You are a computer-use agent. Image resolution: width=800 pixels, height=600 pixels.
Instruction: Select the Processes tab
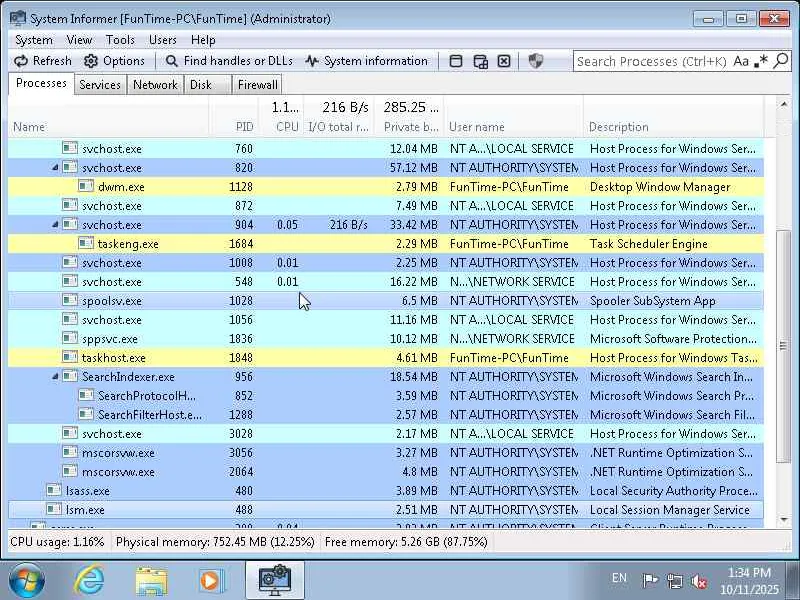(x=41, y=83)
